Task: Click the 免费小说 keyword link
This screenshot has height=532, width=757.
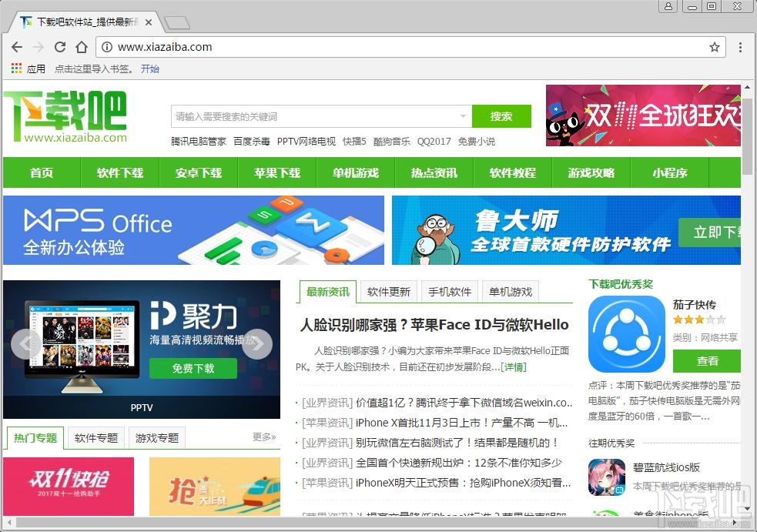Action: (477, 142)
